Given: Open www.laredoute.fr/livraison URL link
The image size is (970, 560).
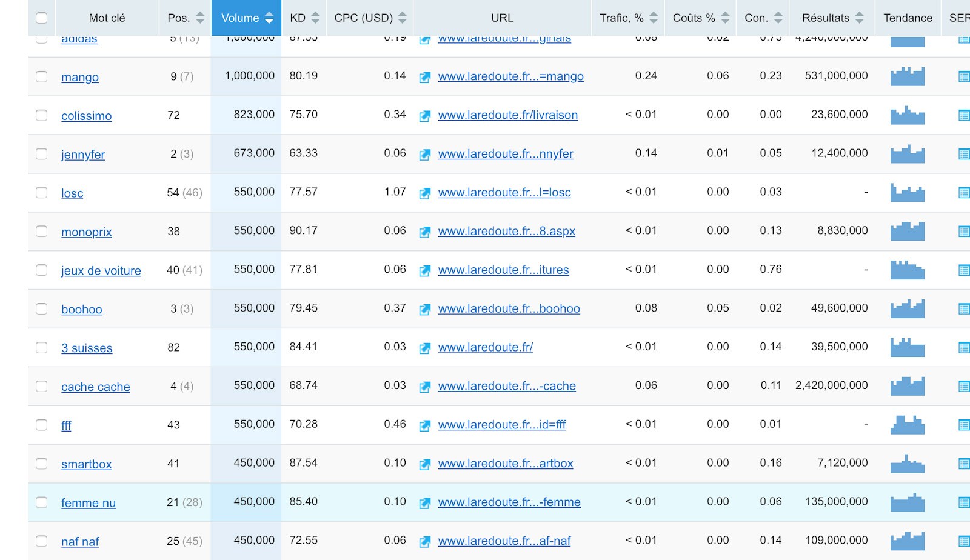Looking at the screenshot, I should pyautogui.click(x=508, y=115).
